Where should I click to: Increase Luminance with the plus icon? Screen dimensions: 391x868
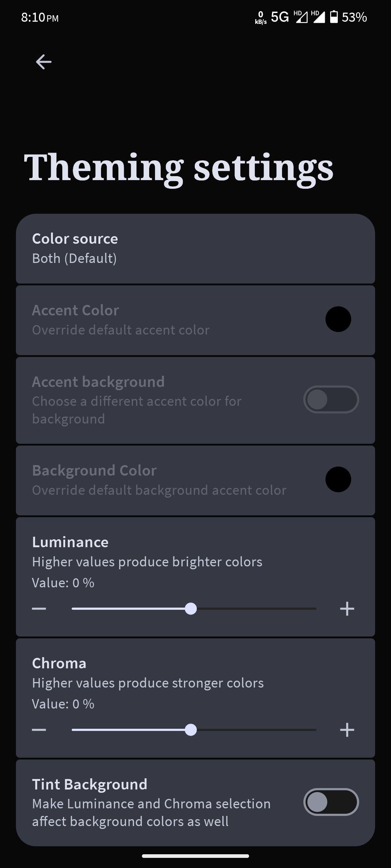point(347,609)
